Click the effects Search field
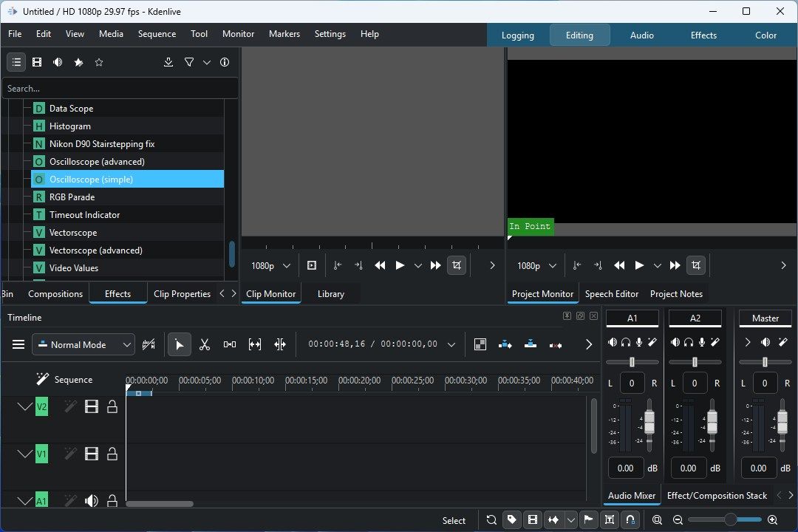The height and width of the screenshot is (532, 798). point(120,88)
